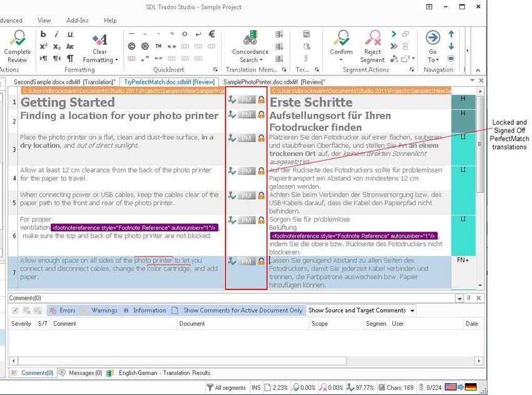Screen dimensions: 532x395
Task: Open the Help menu
Action: (110, 21)
